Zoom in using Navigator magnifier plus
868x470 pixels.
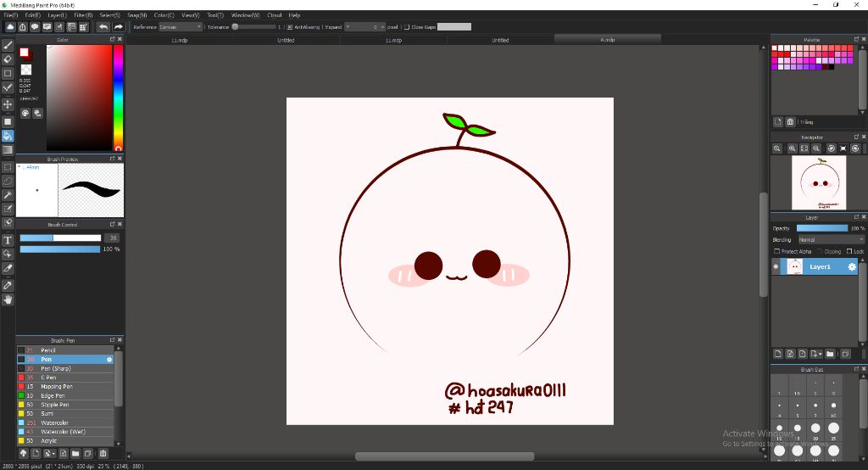[x=793, y=148]
